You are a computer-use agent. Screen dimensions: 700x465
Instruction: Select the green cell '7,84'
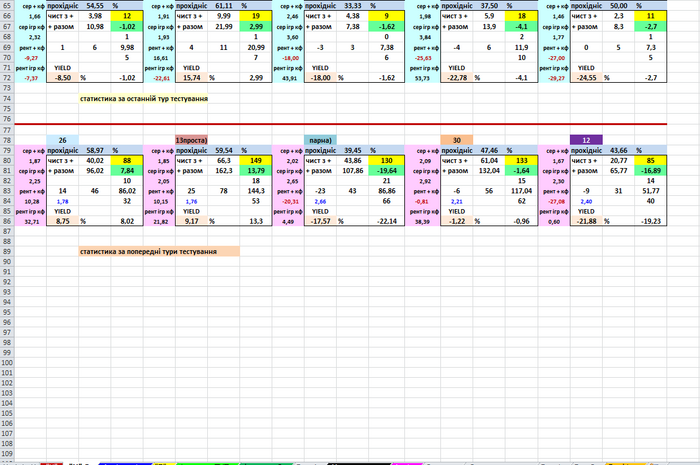(127, 171)
